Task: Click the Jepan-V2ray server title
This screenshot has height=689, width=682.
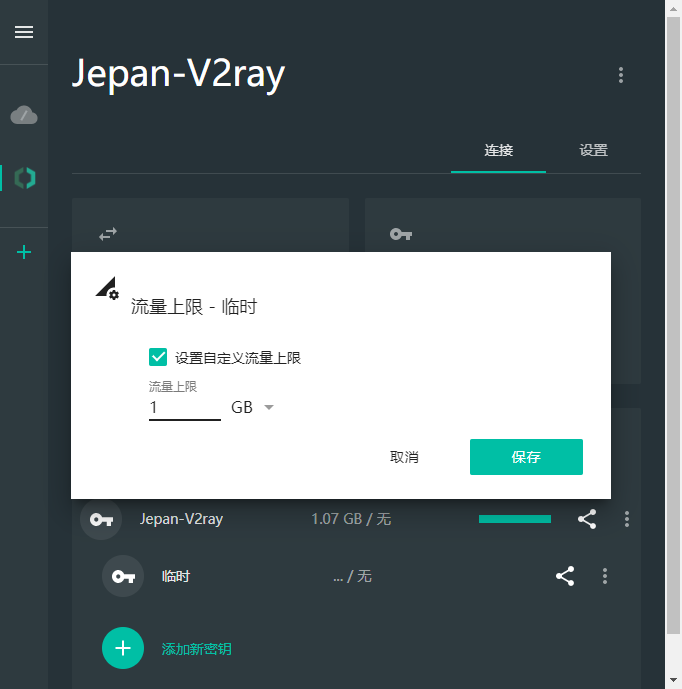Action: 178,74
